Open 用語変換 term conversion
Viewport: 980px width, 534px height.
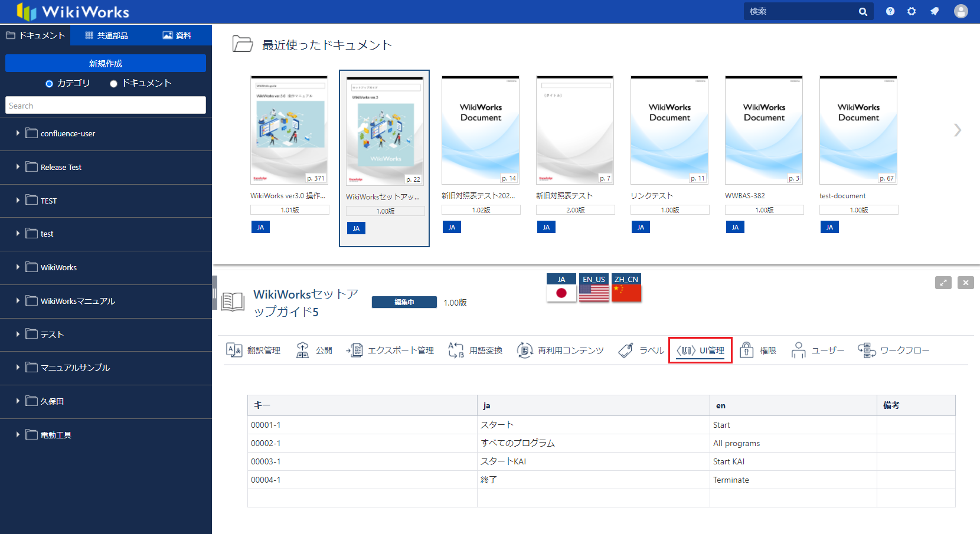(x=475, y=350)
